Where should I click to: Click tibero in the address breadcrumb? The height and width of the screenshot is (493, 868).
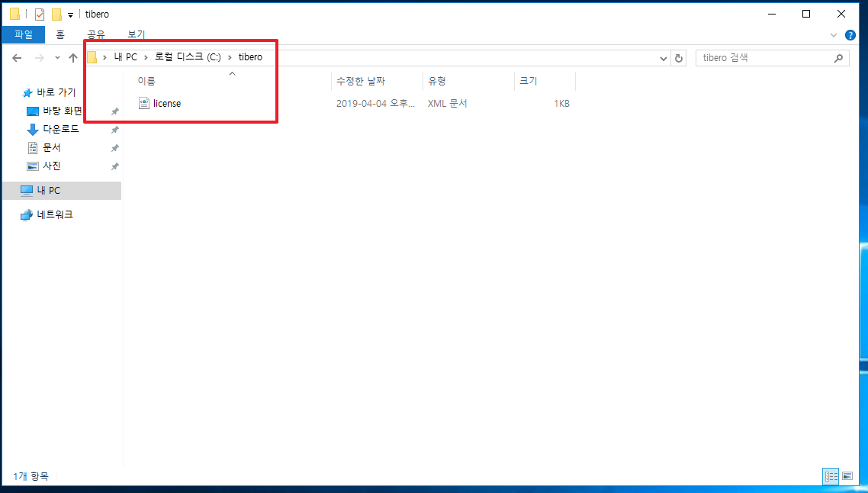pos(250,57)
